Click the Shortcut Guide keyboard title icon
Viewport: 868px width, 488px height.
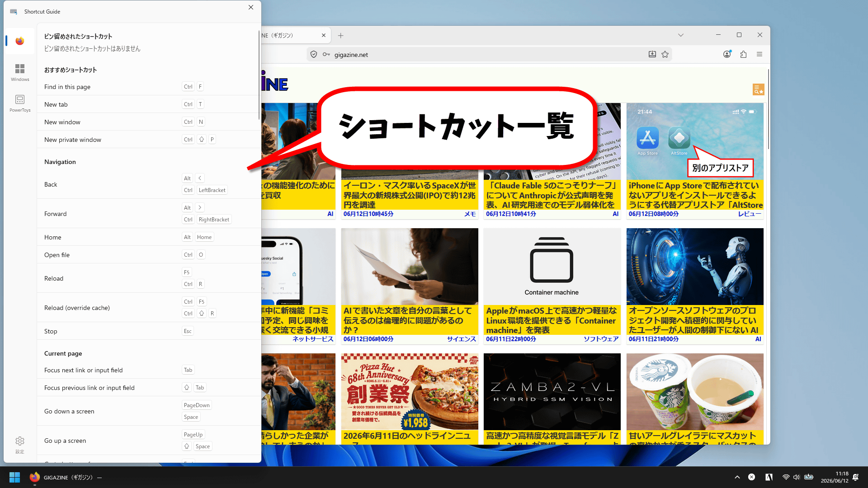[14, 11]
